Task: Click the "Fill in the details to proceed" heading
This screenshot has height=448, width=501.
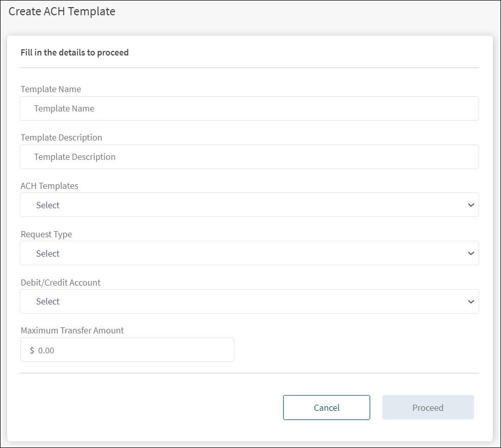Action: [74, 52]
